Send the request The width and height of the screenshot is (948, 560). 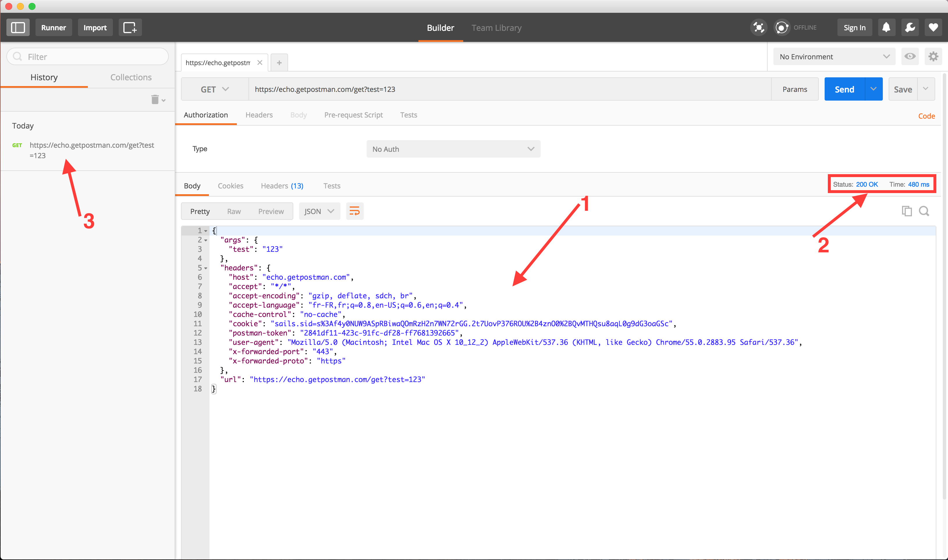(844, 90)
